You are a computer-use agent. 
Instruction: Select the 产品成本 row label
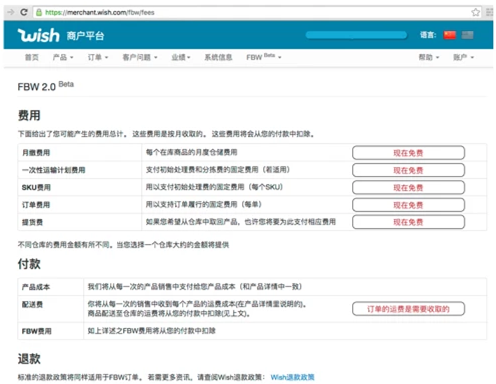tap(36, 287)
